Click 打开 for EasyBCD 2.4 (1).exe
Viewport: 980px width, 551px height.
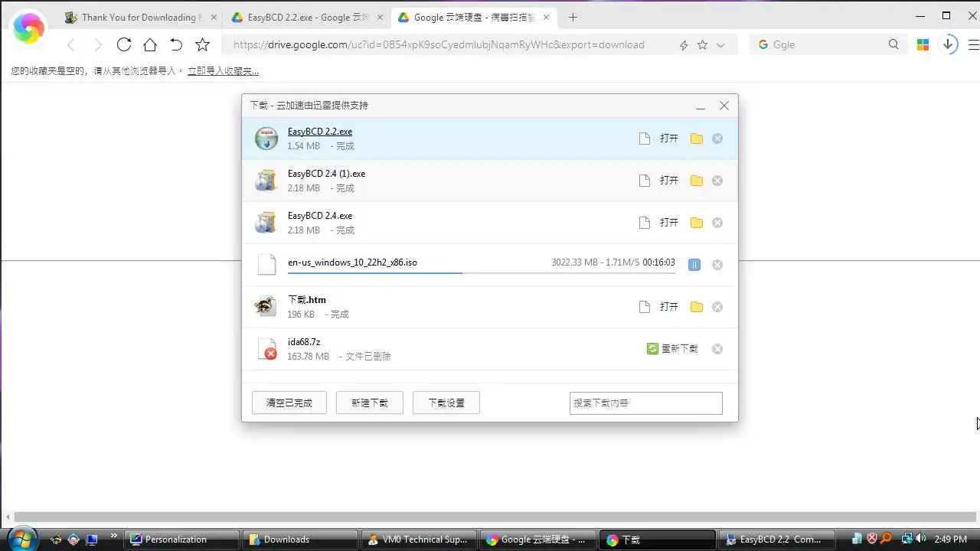pyautogui.click(x=669, y=181)
